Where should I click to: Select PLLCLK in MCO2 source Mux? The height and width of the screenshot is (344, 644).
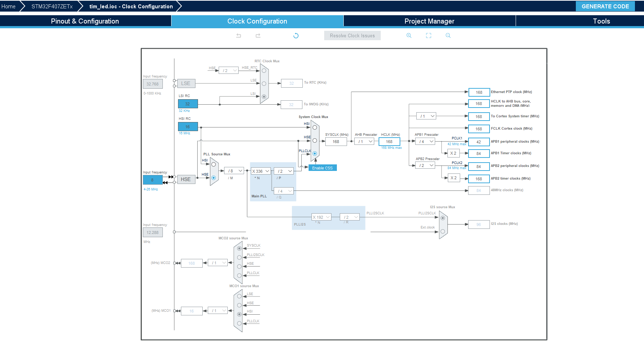click(239, 276)
